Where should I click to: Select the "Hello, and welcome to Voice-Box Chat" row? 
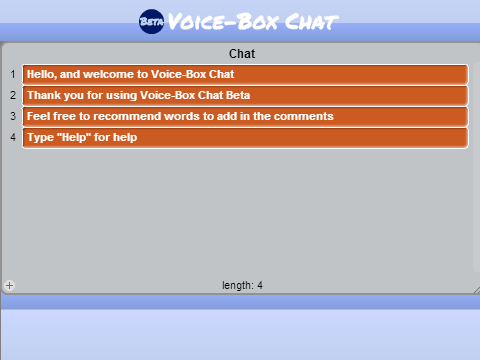click(245, 74)
